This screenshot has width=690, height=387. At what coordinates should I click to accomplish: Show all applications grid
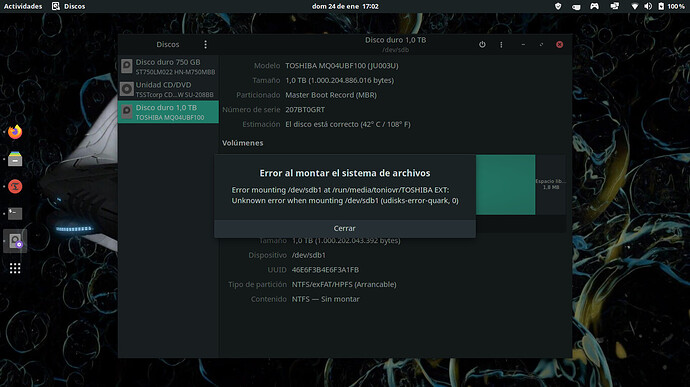click(x=15, y=268)
